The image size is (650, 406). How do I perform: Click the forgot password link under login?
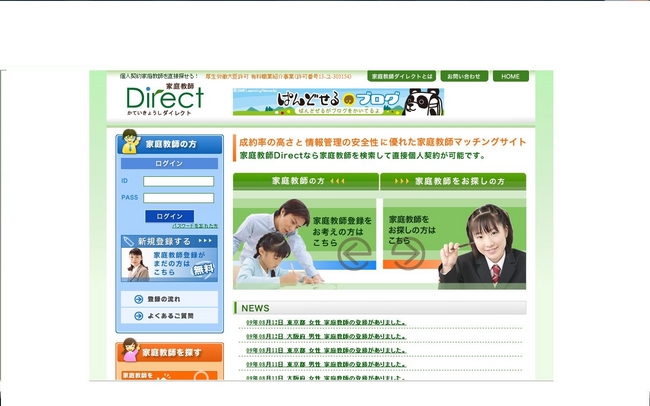coord(194,226)
